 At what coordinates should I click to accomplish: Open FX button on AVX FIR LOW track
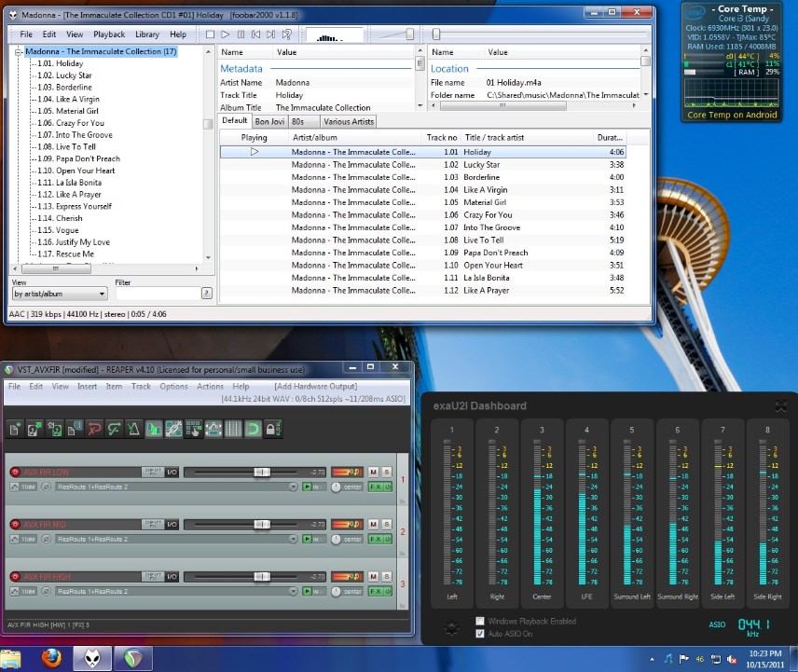[x=376, y=487]
